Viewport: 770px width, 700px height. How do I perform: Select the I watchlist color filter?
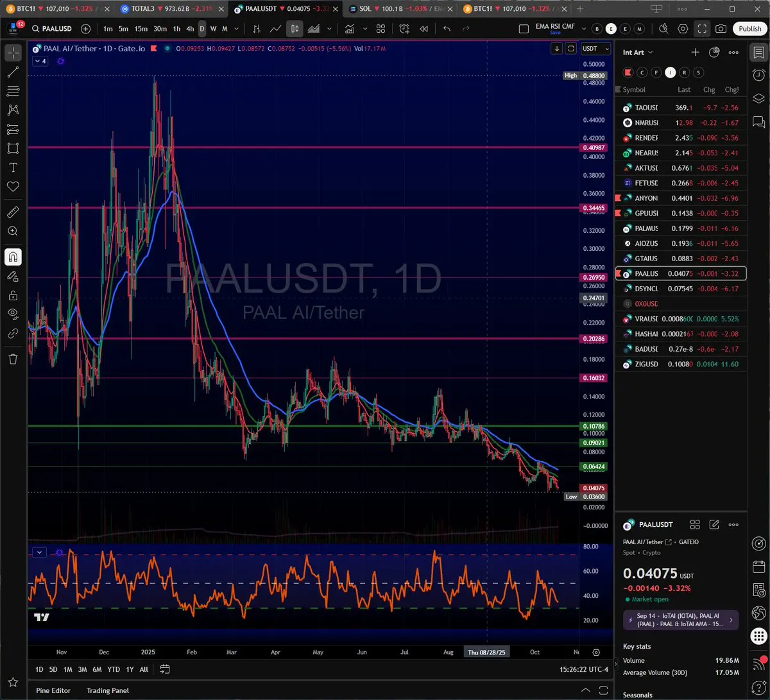[671, 73]
